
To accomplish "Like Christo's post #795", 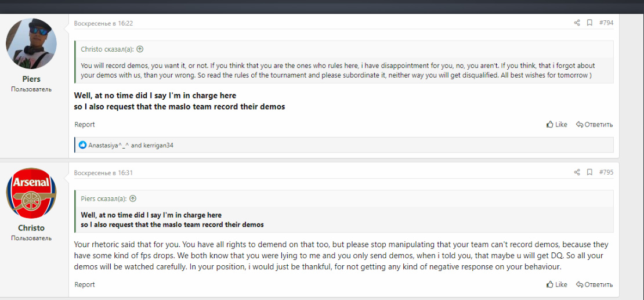I will point(557,284).
